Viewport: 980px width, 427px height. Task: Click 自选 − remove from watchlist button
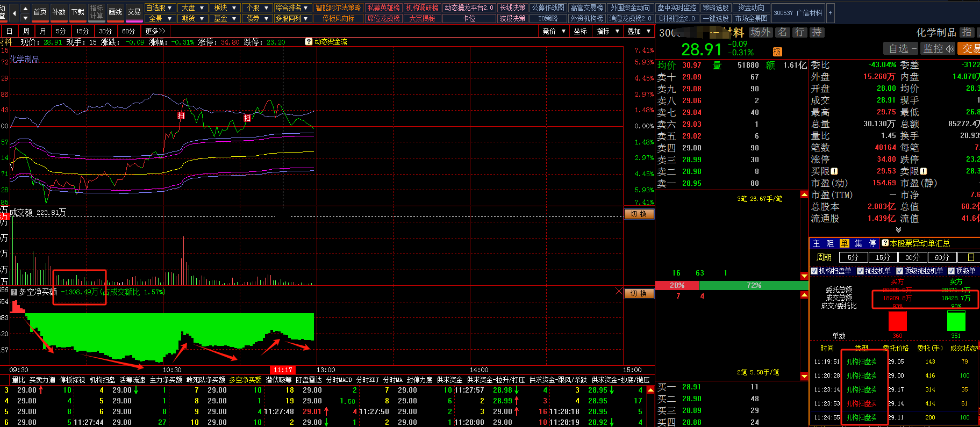click(901, 48)
